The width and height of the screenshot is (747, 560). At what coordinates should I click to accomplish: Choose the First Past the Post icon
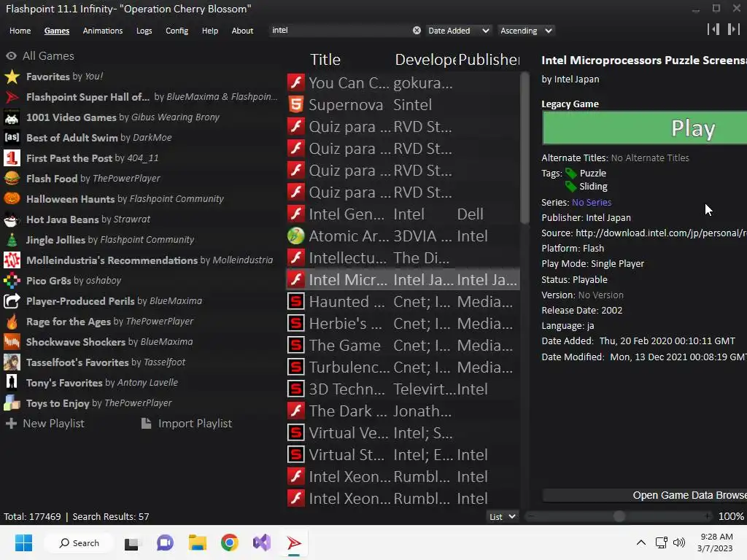pyautogui.click(x=12, y=158)
